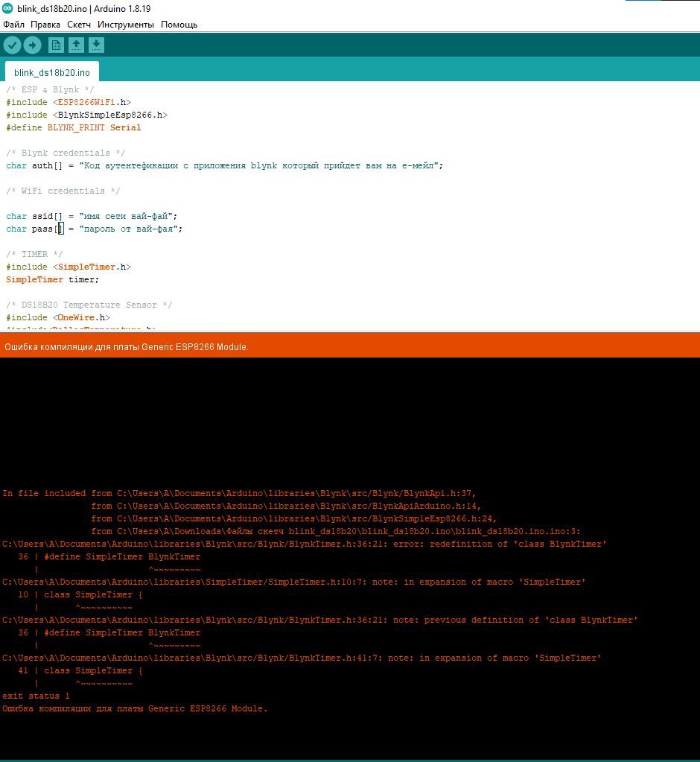This screenshot has height=762, width=700.
Task: Click the Verify (checkmark) button
Action: pos(12,45)
